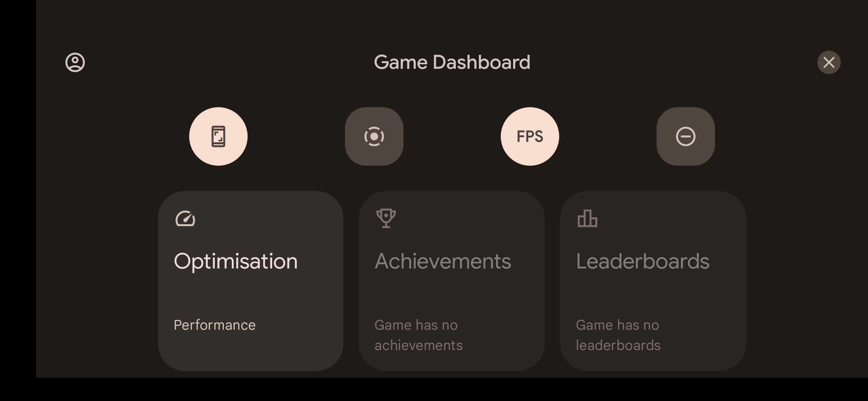Click the user profile icon top left
This screenshot has width=868, height=401.
[75, 62]
